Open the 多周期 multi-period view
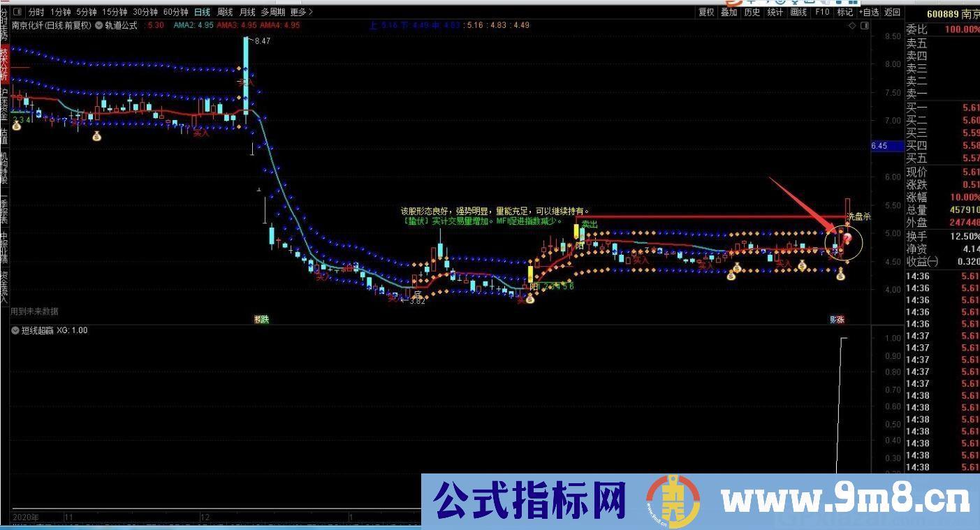980x530 pixels. point(272,12)
